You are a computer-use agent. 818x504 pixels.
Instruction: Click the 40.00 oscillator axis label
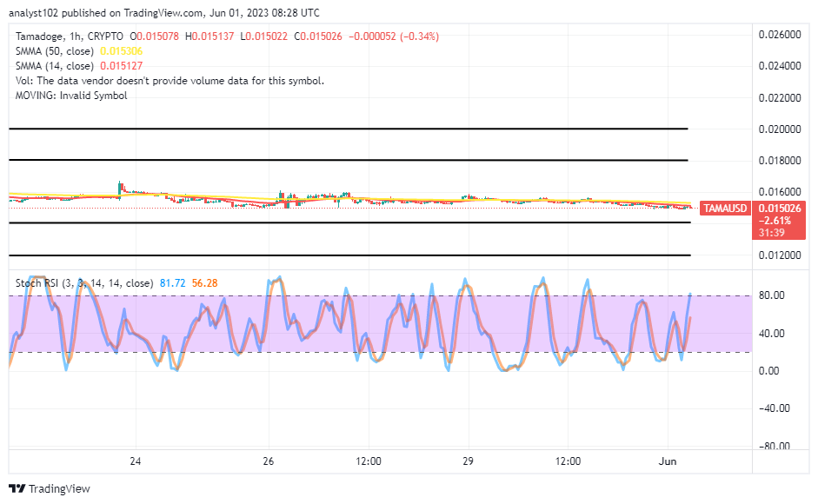coord(772,333)
